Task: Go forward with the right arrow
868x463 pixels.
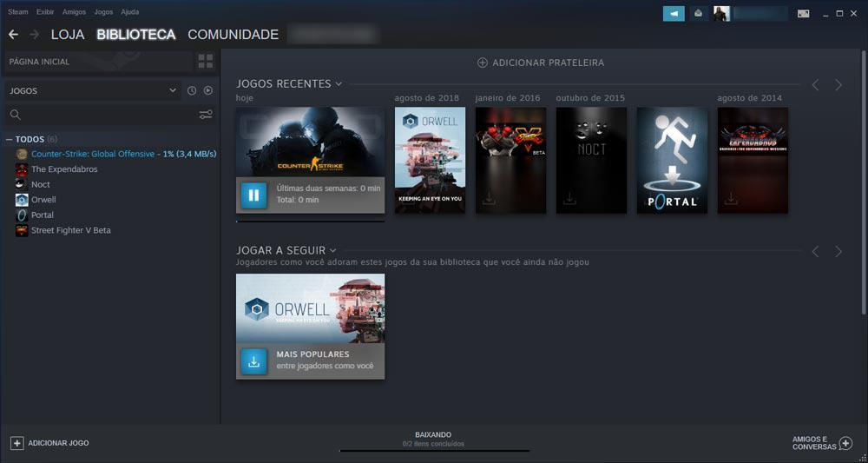Action: pyautogui.click(x=35, y=35)
